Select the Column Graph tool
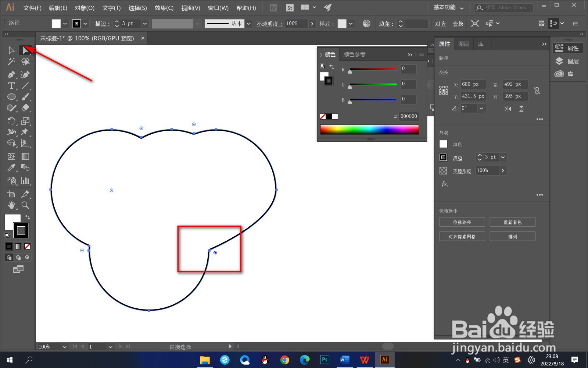The width and height of the screenshot is (588, 368). pos(25,181)
